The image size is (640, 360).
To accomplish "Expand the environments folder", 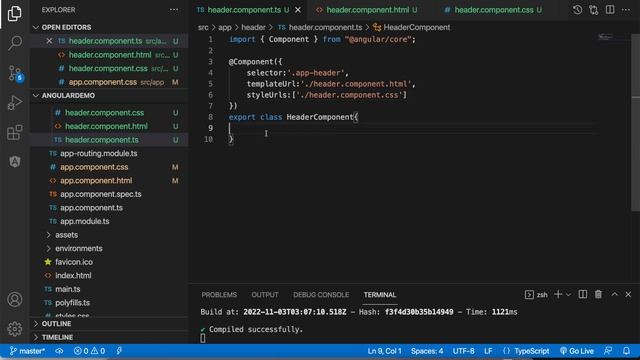I will [78, 248].
